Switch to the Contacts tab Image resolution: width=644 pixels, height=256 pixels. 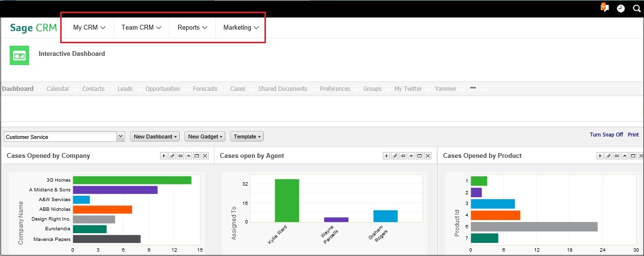93,89
